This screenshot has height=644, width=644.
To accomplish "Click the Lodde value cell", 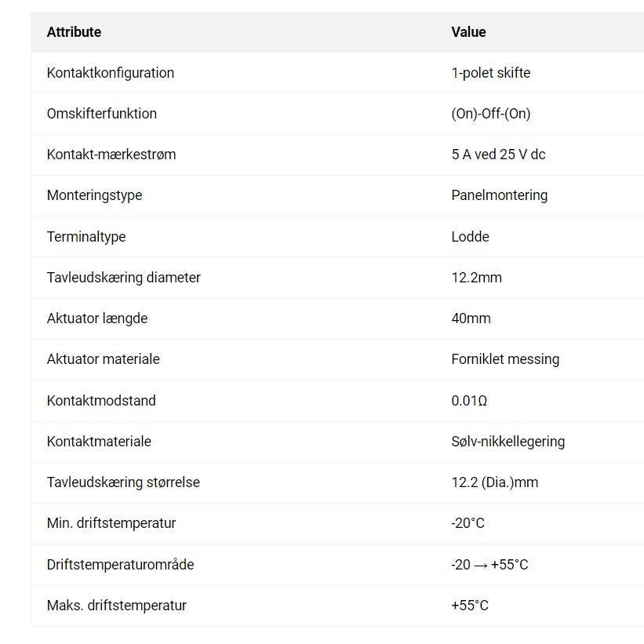I will 470,237.
